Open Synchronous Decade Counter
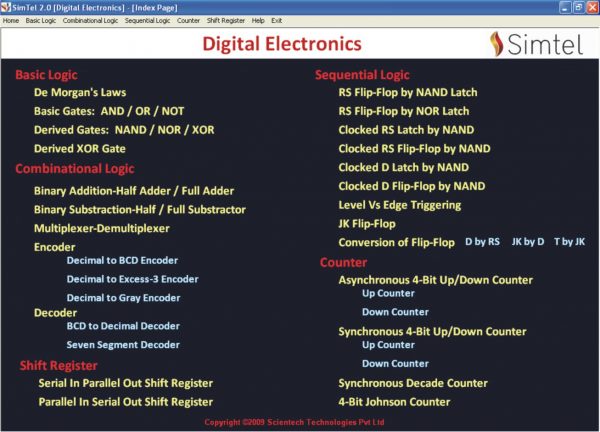The image size is (600, 432). [413, 383]
